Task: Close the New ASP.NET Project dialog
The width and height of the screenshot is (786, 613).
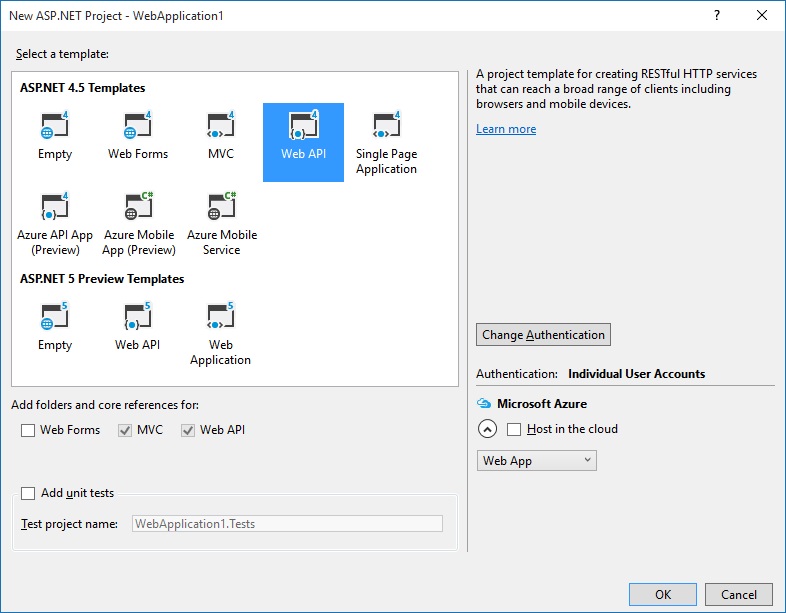Action: (x=762, y=16)
